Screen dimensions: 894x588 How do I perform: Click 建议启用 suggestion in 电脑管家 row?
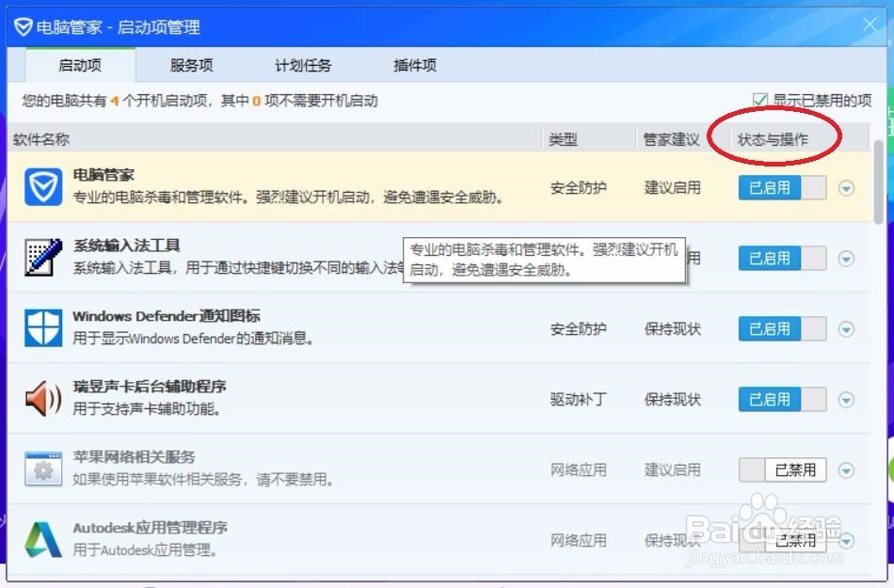(x=672, y=188)
